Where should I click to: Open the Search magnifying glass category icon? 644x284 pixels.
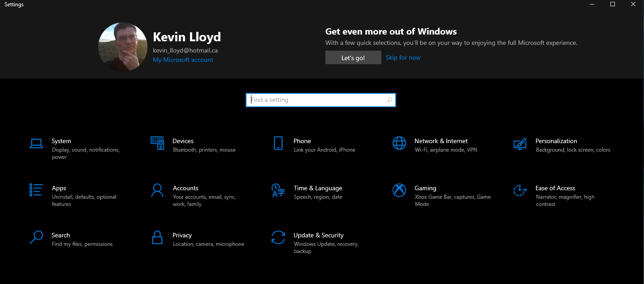coord(36,237)
